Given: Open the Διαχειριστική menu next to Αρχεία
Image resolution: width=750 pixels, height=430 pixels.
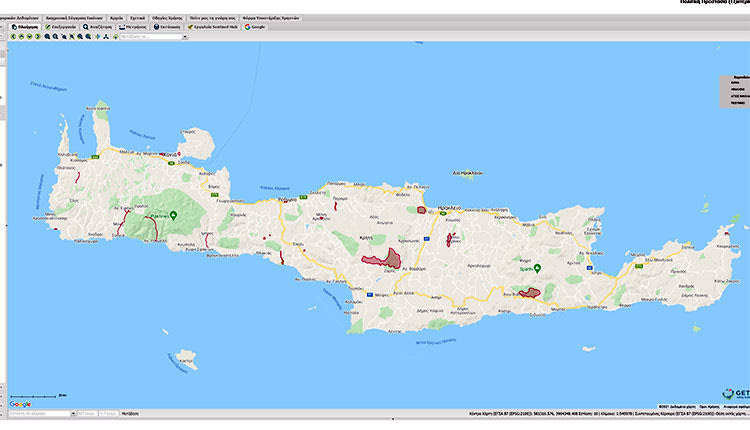Looking at the screenshot, I should coord(74,18).
